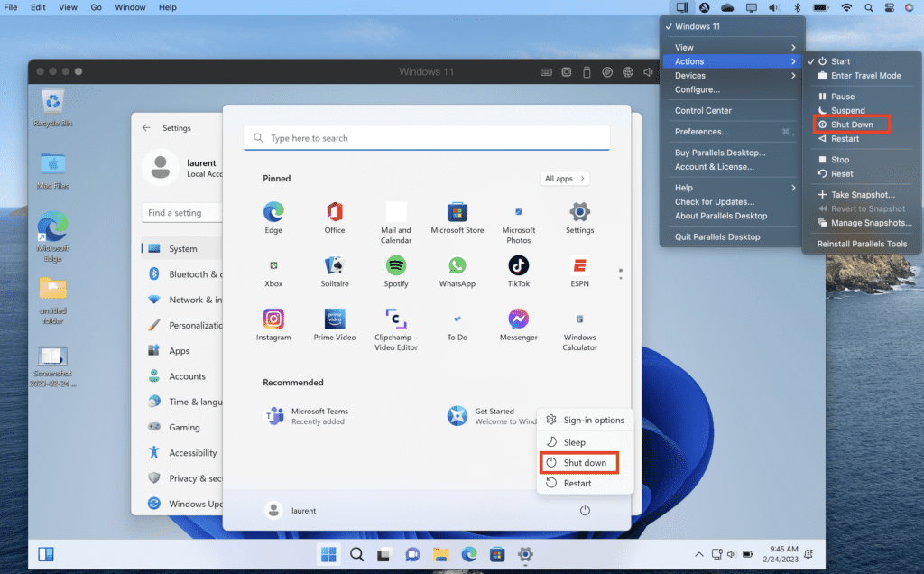Open Gaming in Settings sidebar
The image size is (924, 574).
(182, 427)
